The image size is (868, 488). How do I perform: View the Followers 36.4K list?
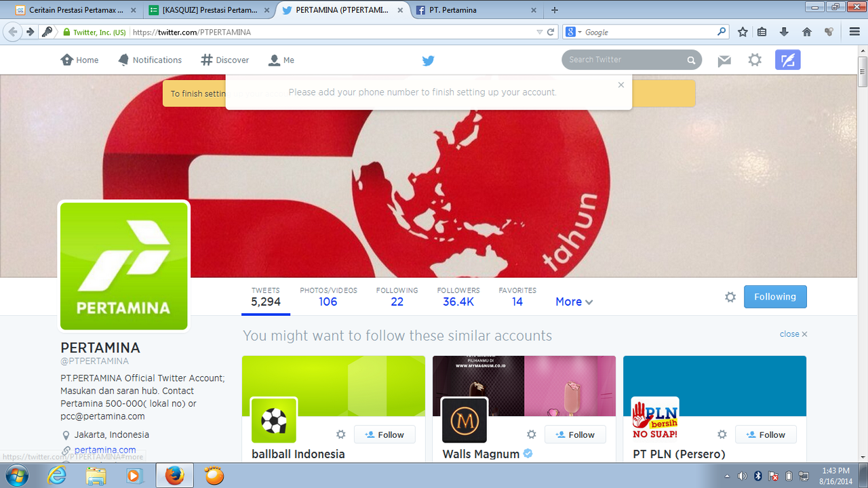click(458, 297)
